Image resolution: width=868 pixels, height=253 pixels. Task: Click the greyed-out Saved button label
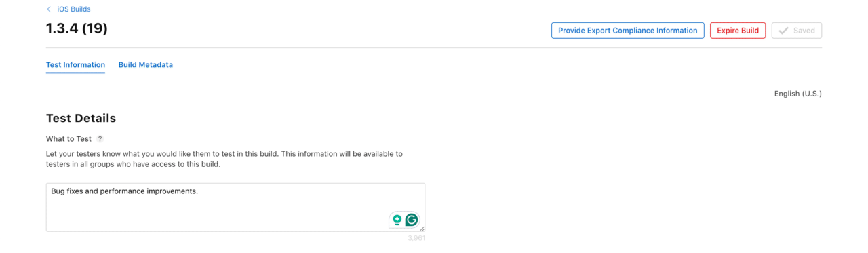pyautogui.click(x=804, y=31)
